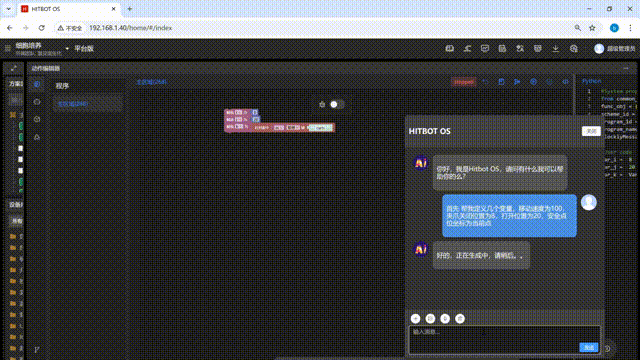Open the language translation icon
Screen dimensions: 640x360
[520, 49]
